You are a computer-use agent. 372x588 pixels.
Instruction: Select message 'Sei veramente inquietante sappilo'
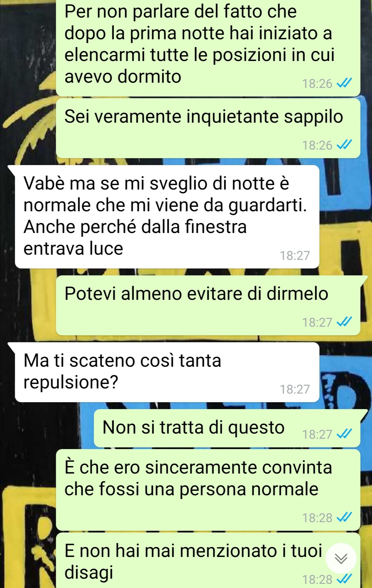[x=208, y=128]
